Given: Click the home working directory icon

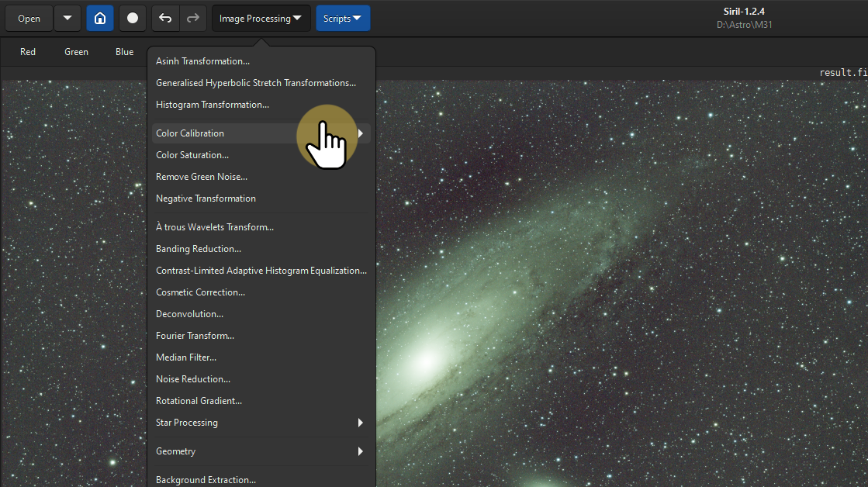Looking at the screenshot, I should tap(100, 18).
